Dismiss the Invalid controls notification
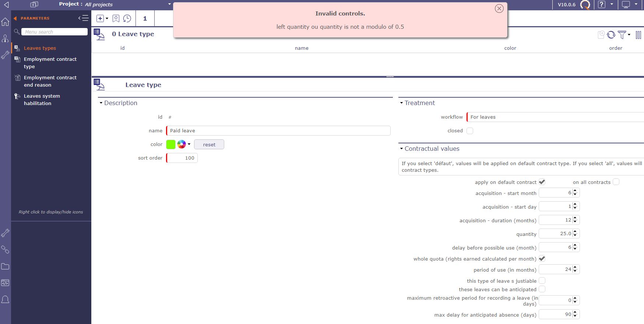This screenshot has height=324, width=644. click(x=499, y=8)
